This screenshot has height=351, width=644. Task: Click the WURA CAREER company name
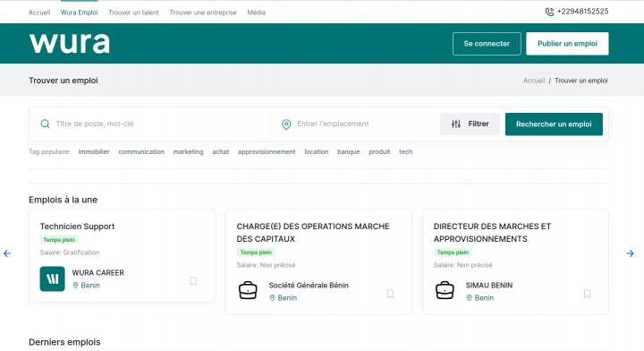(97, 273)
